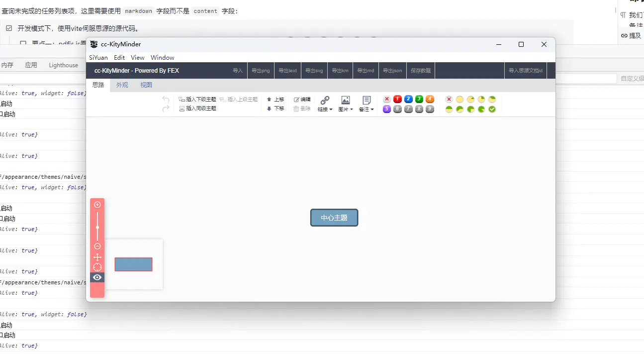The width and height of the screenshot is (644, 361).
Task: Click the locate root crosshair icon
Action: (x=97, y=267)
